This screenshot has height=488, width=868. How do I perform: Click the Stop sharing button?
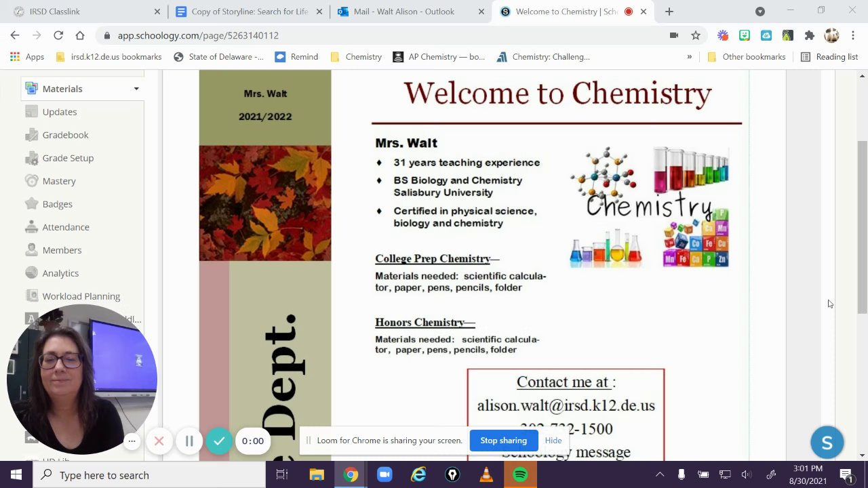[503, 441]
